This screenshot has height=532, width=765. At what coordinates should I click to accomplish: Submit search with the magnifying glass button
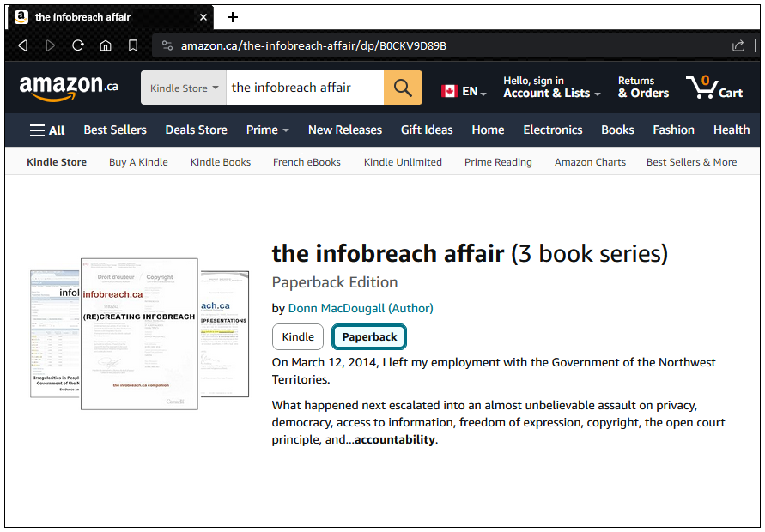[x=403, y=88]
